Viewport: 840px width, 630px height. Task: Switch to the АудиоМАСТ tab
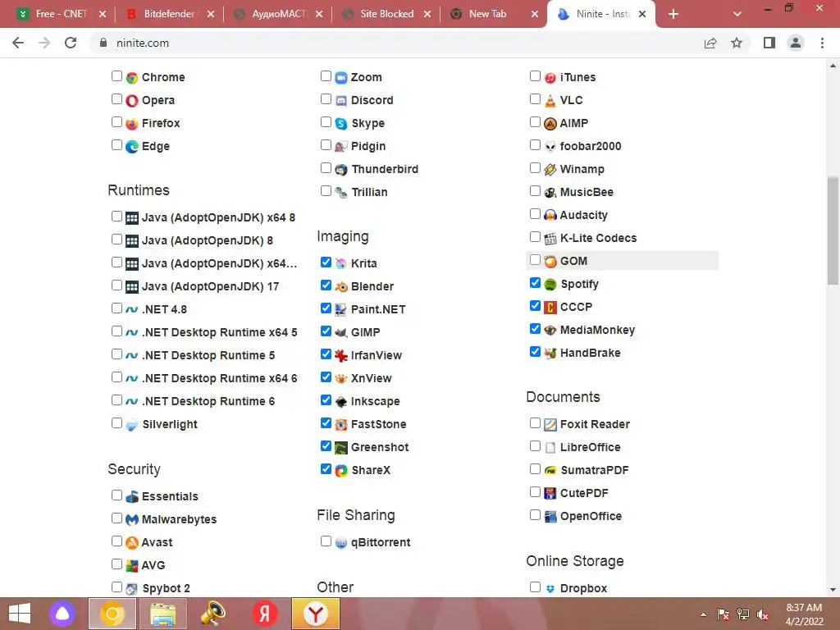(x=279, y=14)
